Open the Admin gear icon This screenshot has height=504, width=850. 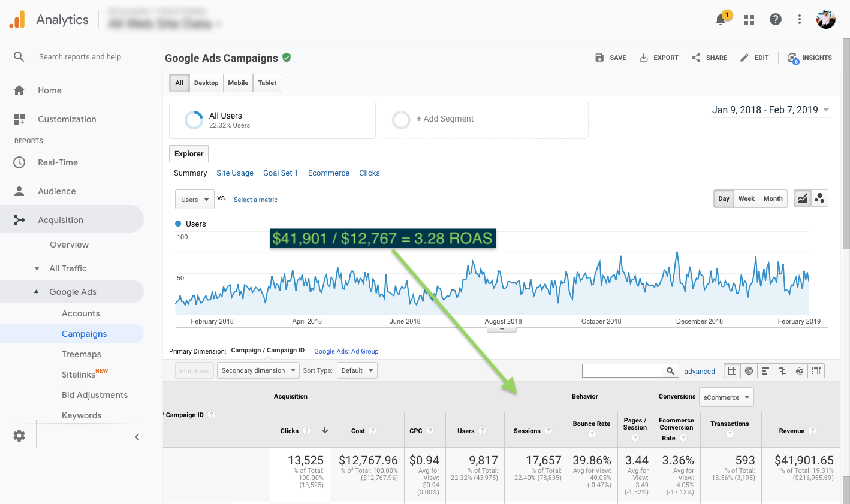pos(19,436)
